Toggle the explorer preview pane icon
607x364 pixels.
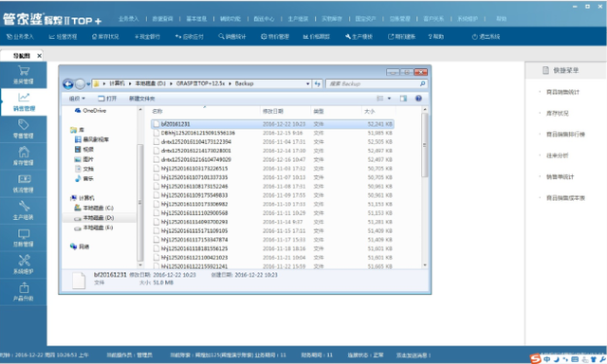(x=403, y=99)
